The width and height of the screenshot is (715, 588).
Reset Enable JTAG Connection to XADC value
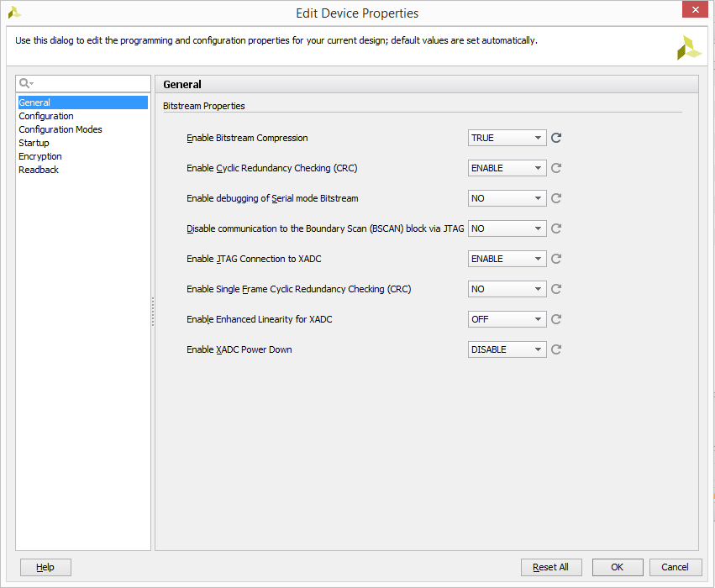556,259
